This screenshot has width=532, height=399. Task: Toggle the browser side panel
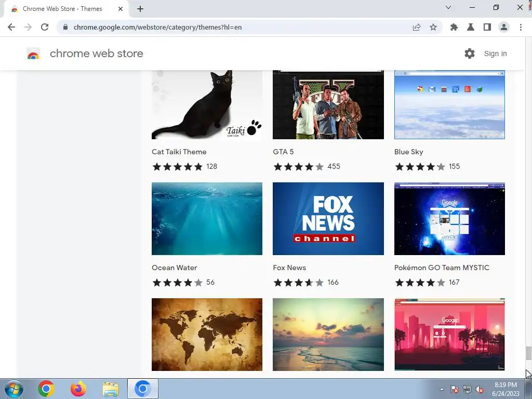point(487,27)
